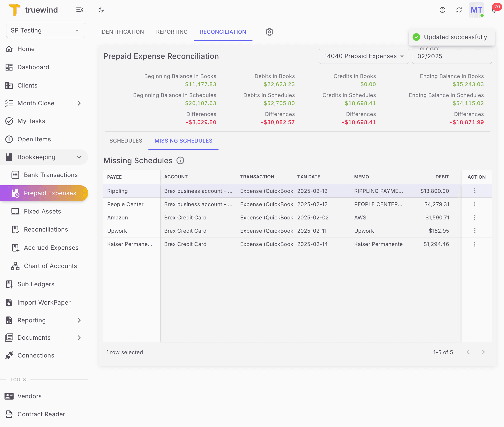Go to next page of results
This screenshot has height=427, width=504.
pos(484,352)
